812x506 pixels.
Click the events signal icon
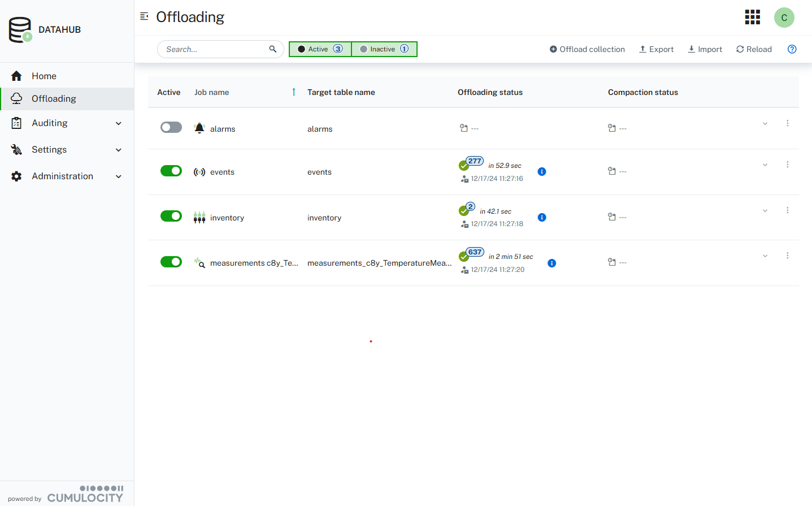[199, 171]
